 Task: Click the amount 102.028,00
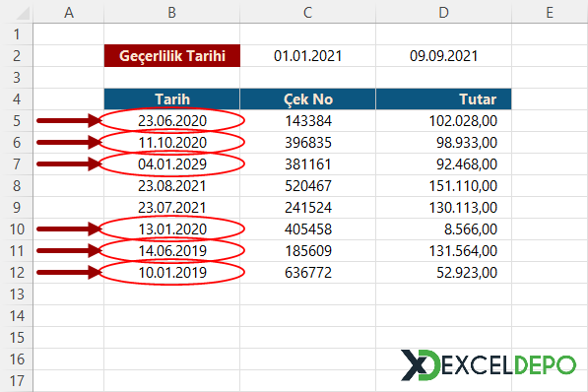(x=443, y=121)
